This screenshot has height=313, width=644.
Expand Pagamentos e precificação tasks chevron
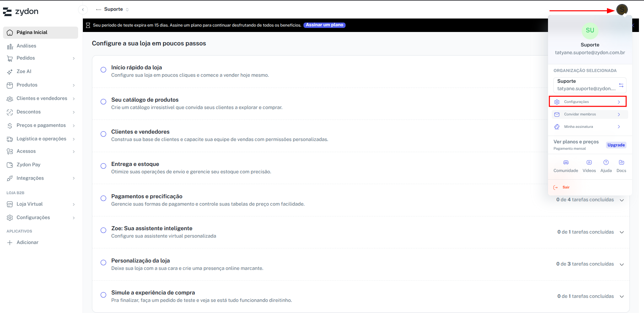[622, 200]
